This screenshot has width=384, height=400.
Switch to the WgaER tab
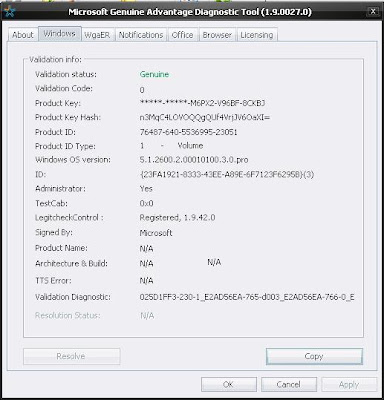[97, 35]
